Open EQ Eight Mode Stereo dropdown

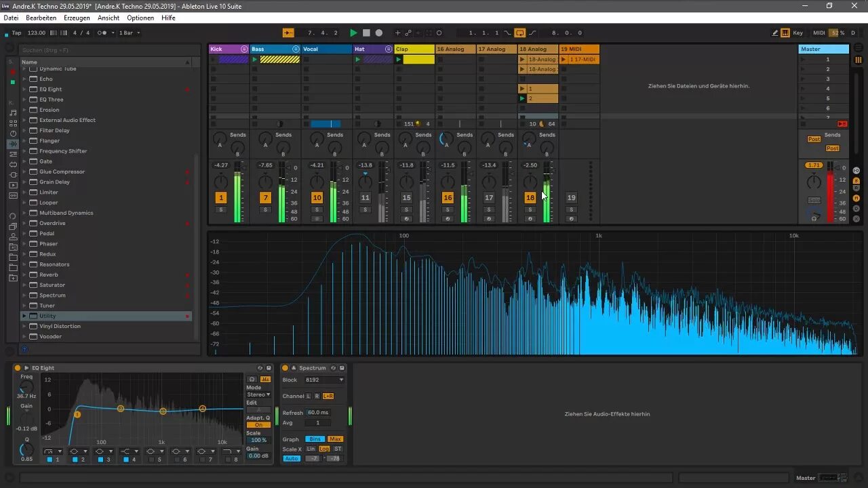[x=258, y=394]
